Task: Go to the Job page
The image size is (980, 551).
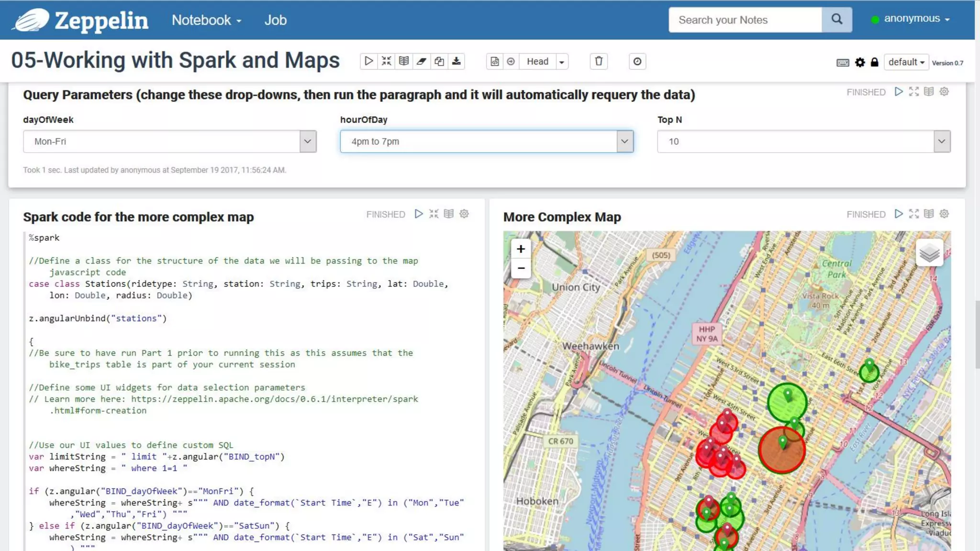Action: [275, 20]
